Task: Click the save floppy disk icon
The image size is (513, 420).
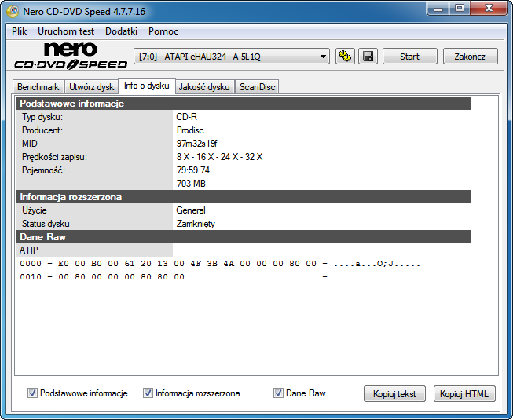Action: [x=368, y=57]
